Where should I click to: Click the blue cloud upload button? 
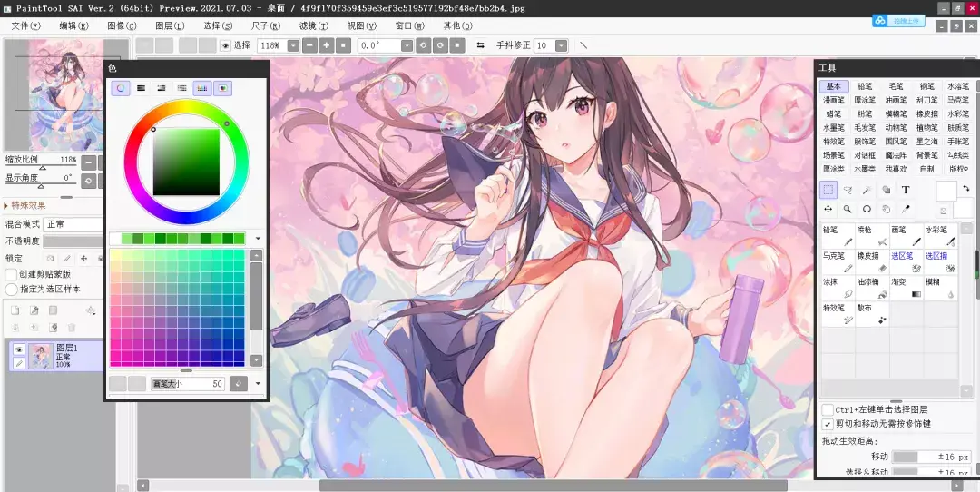coord(898,21)
